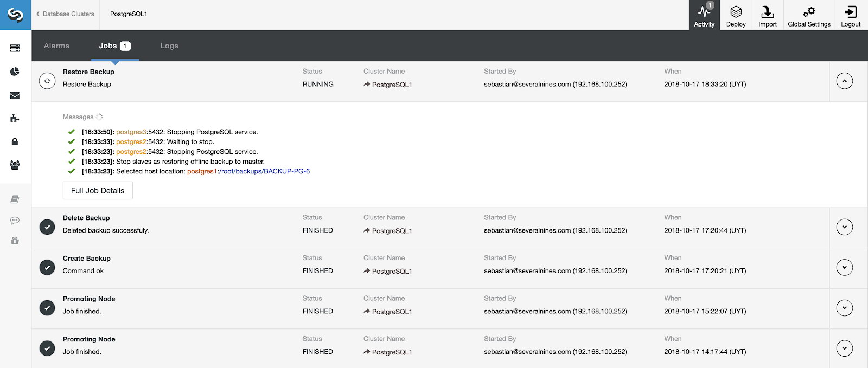Screen dimensions: 868x368
Task: Click the checkmark icon of 14:17:44 Promoting Node job
Action: 47,348
